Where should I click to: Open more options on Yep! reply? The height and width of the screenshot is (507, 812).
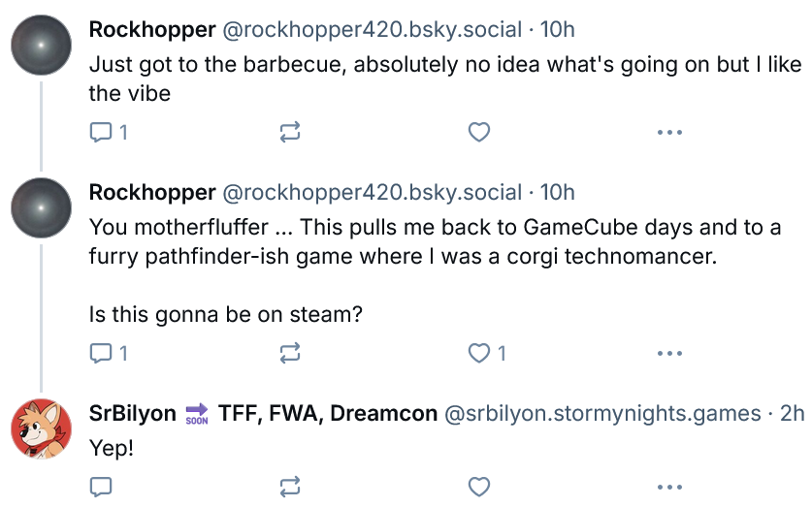[669, 487]
